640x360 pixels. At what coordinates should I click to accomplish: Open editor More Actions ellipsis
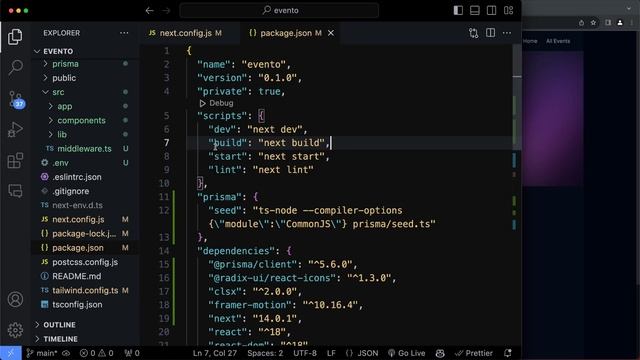point(507,33)
